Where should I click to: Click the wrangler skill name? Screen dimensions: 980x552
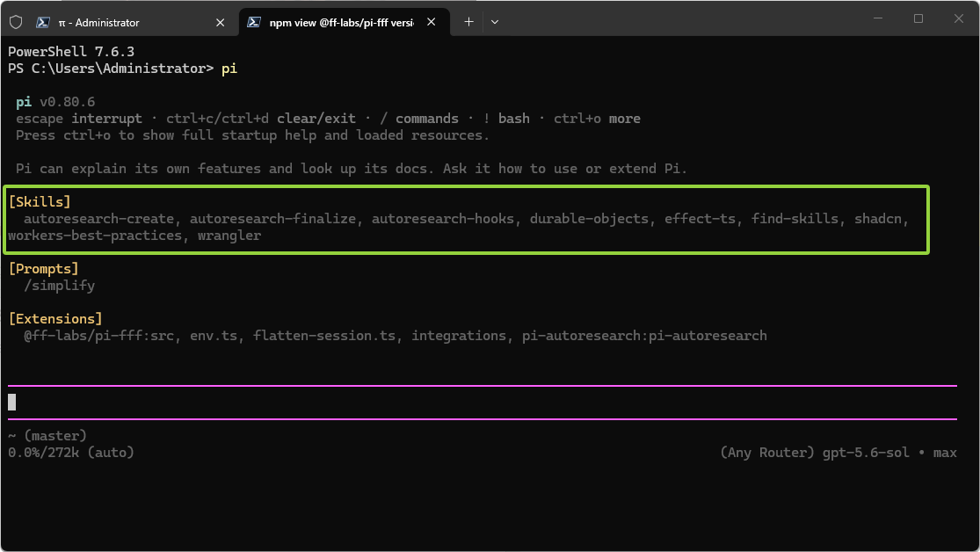tap(229, 236)
